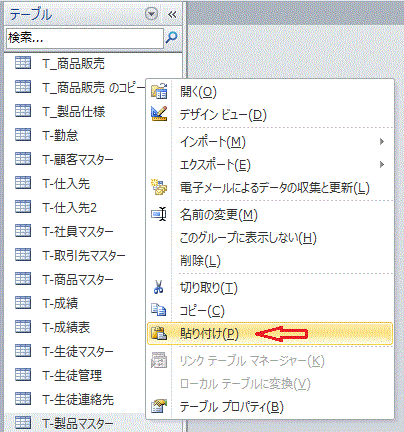Click the email data collection icon
Screen dimensions: 404x432
point(159,187)
